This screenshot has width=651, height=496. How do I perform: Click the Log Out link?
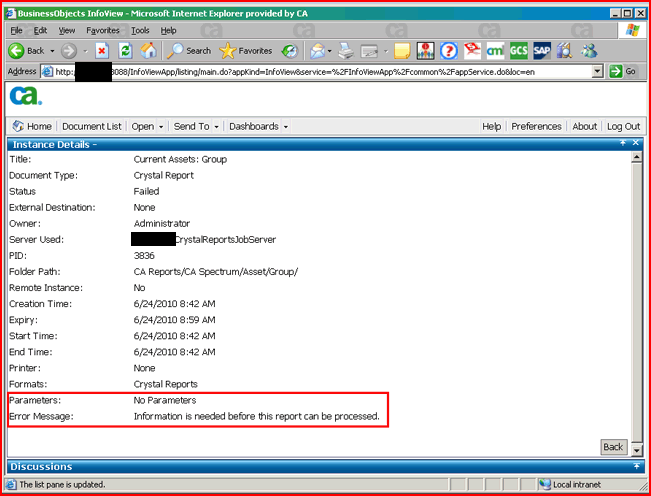tap(623, 127)
